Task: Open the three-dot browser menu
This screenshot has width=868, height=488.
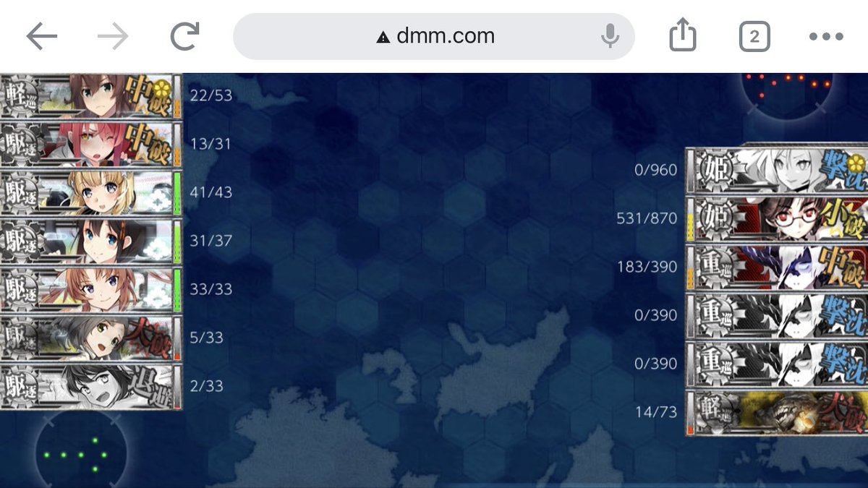Action: pyautogui.click(x=826, y=37)
